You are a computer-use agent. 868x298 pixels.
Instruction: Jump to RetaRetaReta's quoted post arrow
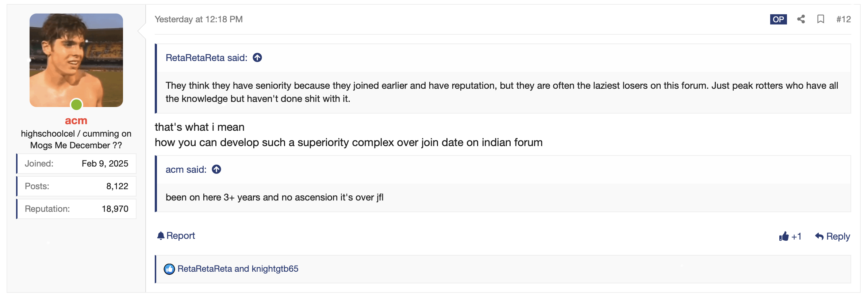257,58
